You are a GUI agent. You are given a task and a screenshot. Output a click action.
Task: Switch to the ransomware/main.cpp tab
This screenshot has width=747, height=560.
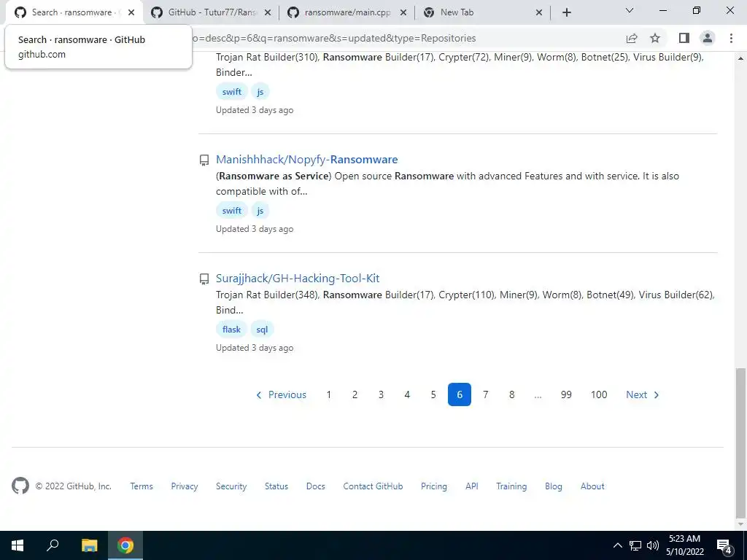[x=347, y=13]
